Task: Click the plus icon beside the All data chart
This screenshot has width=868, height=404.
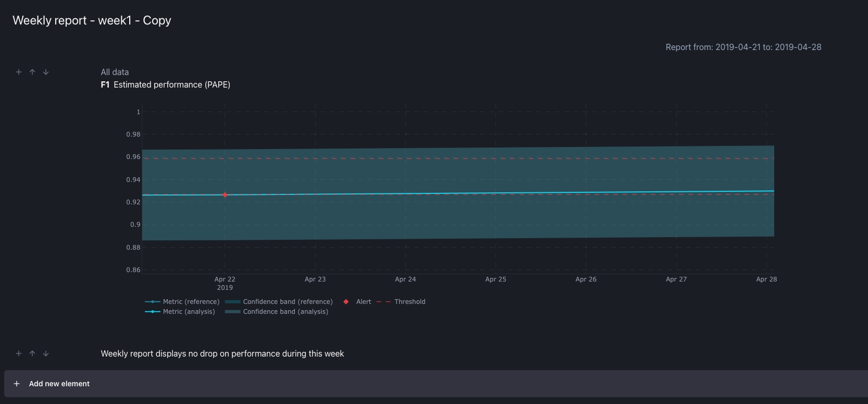Action: tap(19, 72)
